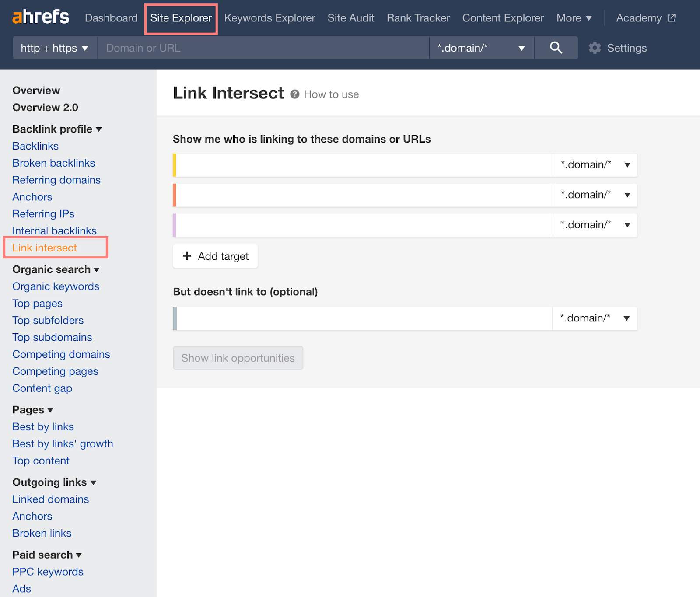Click the How to use help icon

(295, 94)
